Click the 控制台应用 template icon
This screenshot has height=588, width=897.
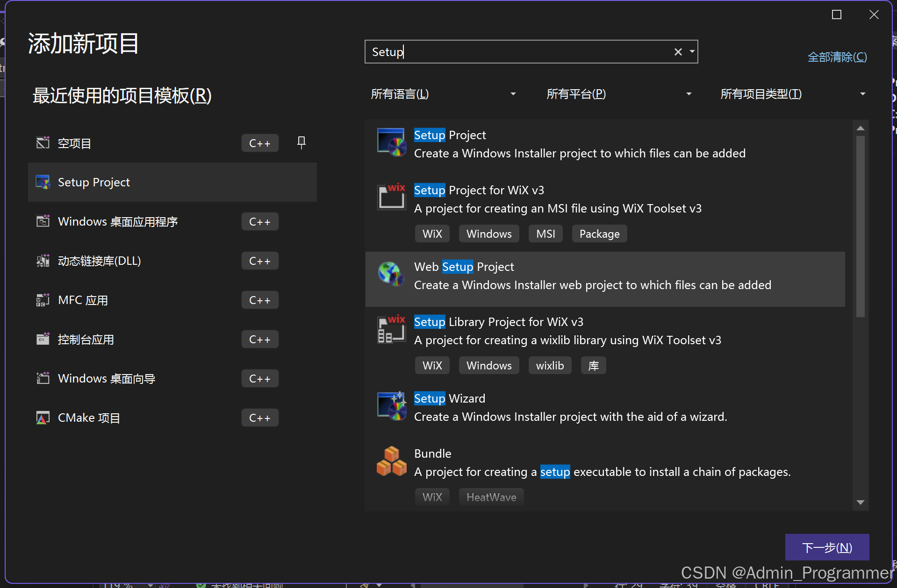point(43,339)
